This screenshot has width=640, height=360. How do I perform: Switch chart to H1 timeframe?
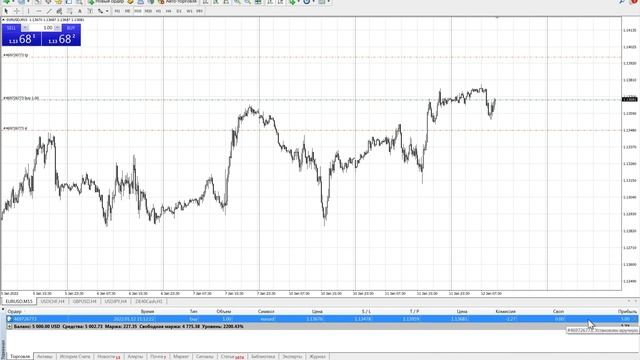point(158,11)
